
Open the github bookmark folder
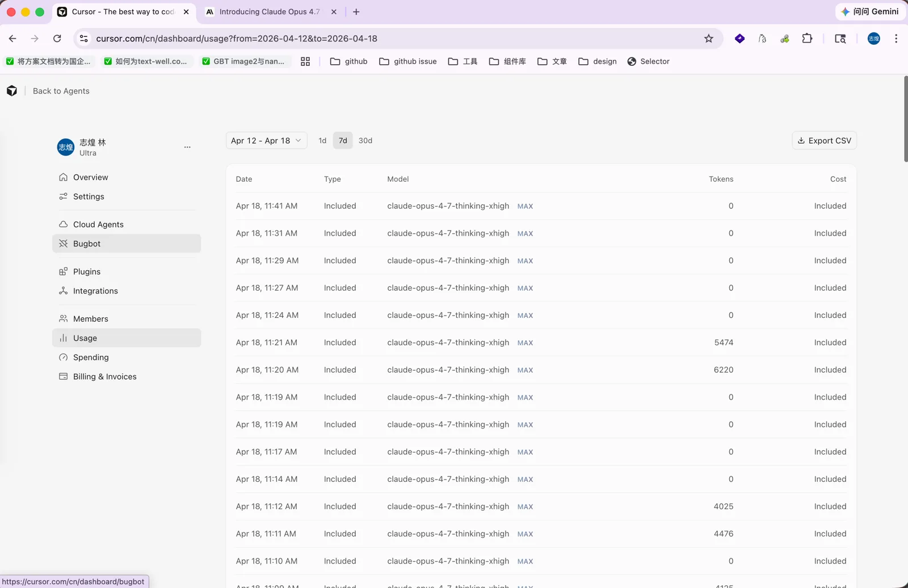coord(349,61)
